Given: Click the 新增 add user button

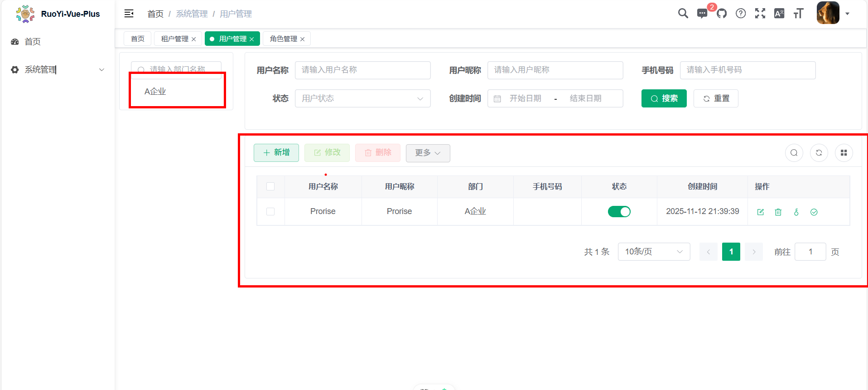Looking at the screenshot, I should (276, 153).
